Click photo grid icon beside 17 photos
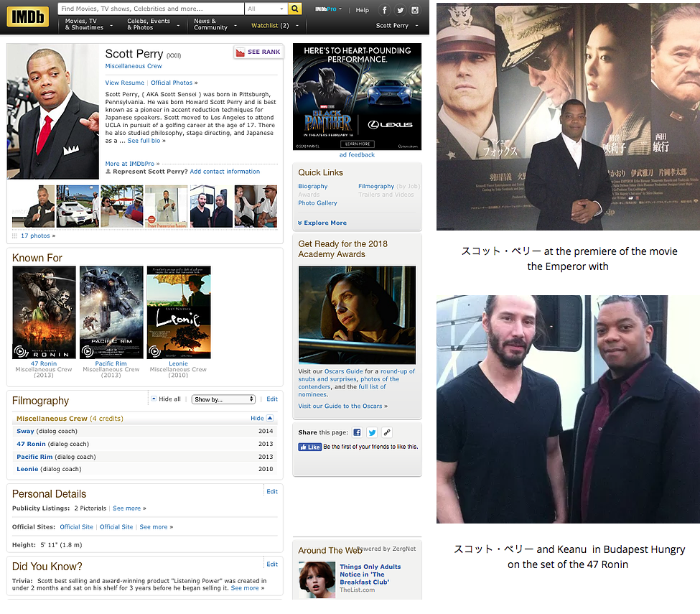 [15, 236]
